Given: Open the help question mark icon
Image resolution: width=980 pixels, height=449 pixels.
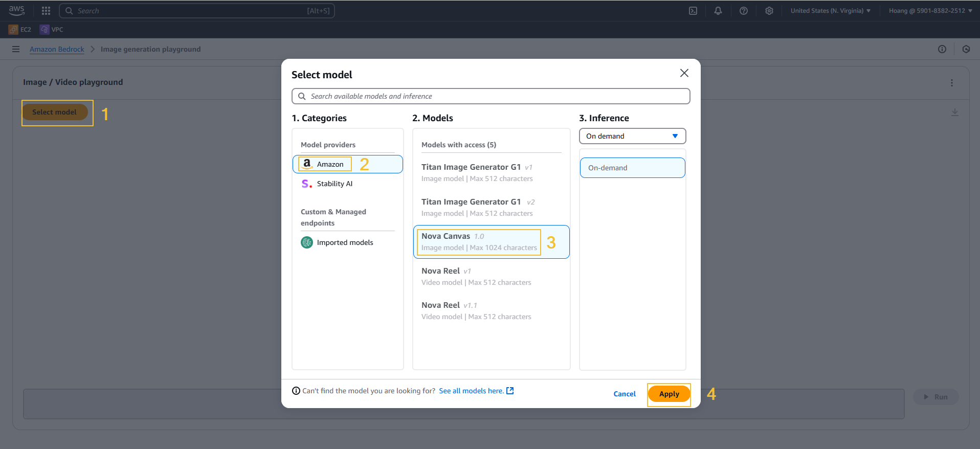Looking at the screenshot, I should (x=744, y=11).
